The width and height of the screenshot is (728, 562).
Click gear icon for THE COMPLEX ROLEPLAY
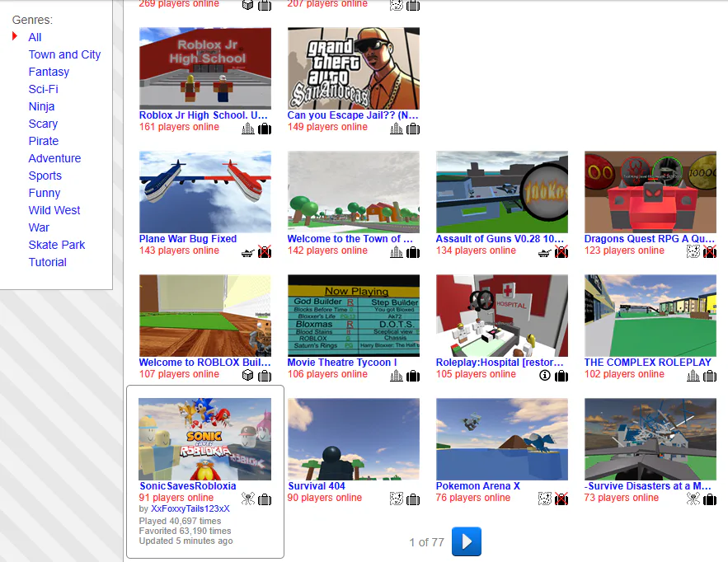click(710, 376)
